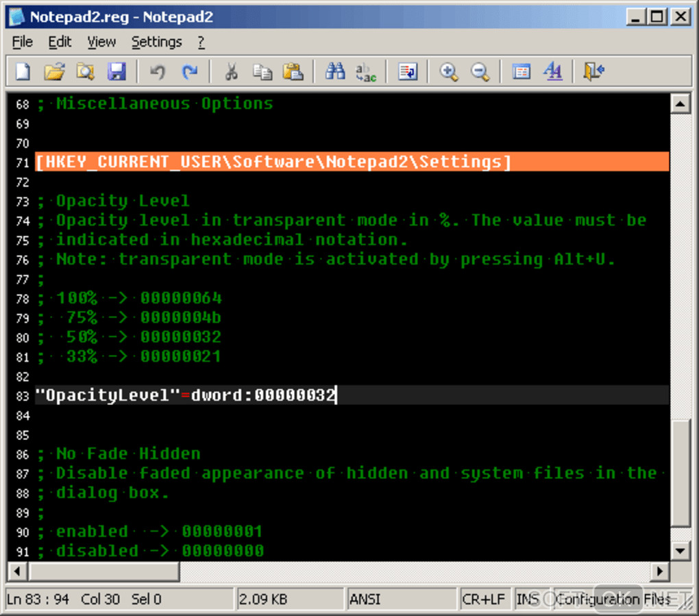Viewport: 699px width, 616px height.
Task: Click the "OpacityLevel" dword value line
Action: (x=352, y=395)
